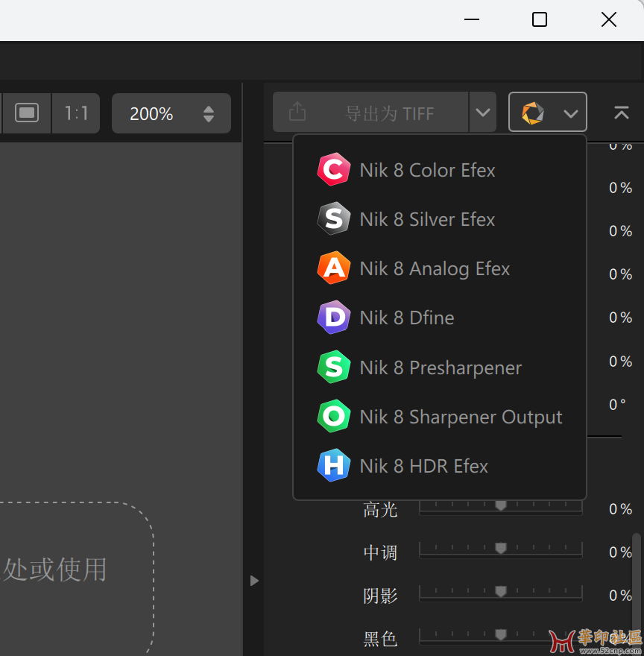The height and width of the screenshot is (656, 644).
Task: Collapse panels with the top arrow icon
Action: (622, 113)
